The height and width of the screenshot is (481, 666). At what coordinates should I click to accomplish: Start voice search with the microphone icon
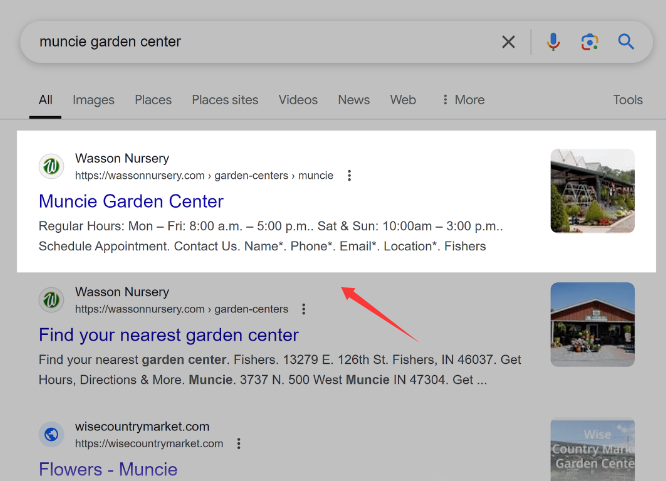point(553,42)
